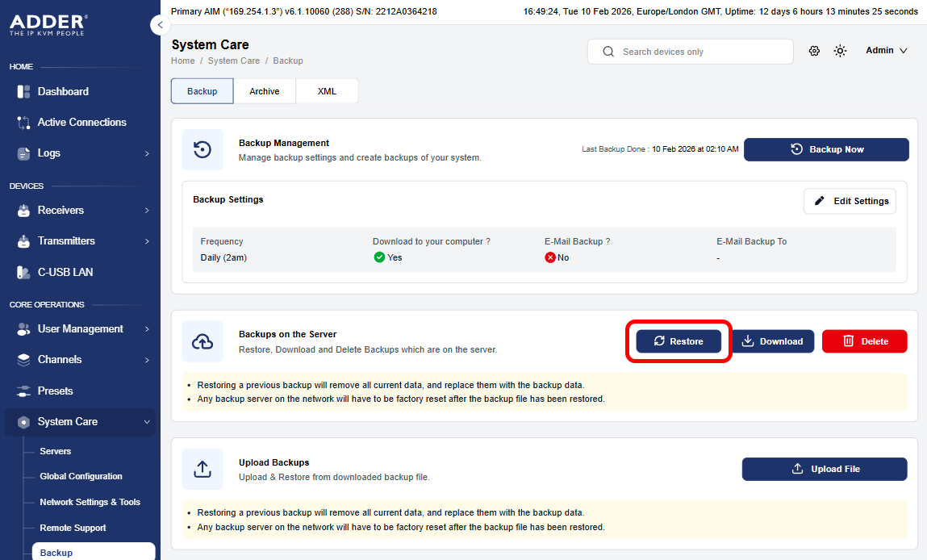Click the 'E-Mail Backup To' label
This screenshot has width=927, height=560.
click(751, 241)
